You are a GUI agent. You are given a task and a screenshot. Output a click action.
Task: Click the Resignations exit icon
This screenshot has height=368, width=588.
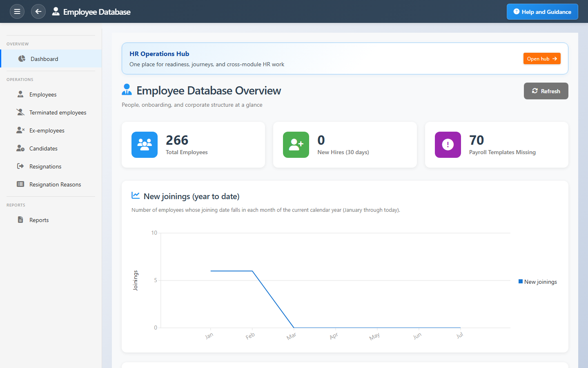pyautogui.click(x=20, y=166)
